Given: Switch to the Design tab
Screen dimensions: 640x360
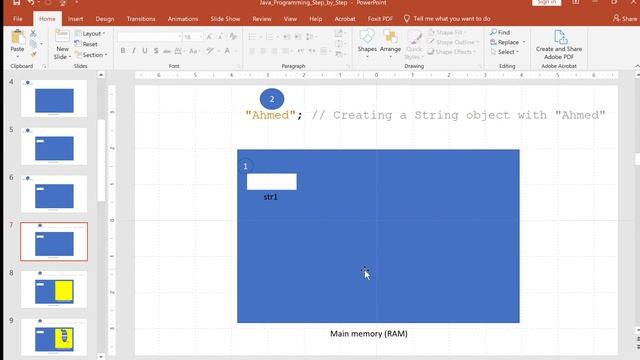Looking at the screenshot, I should coord(105,19).
